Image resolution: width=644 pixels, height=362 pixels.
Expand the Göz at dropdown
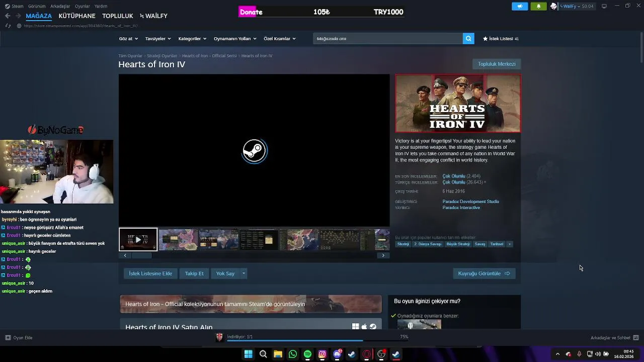point(128,39)
